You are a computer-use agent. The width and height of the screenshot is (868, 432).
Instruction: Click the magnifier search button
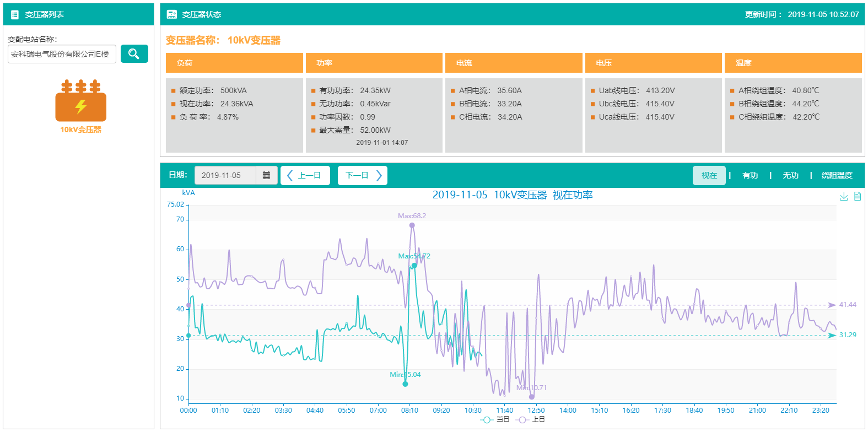point(134,54)
